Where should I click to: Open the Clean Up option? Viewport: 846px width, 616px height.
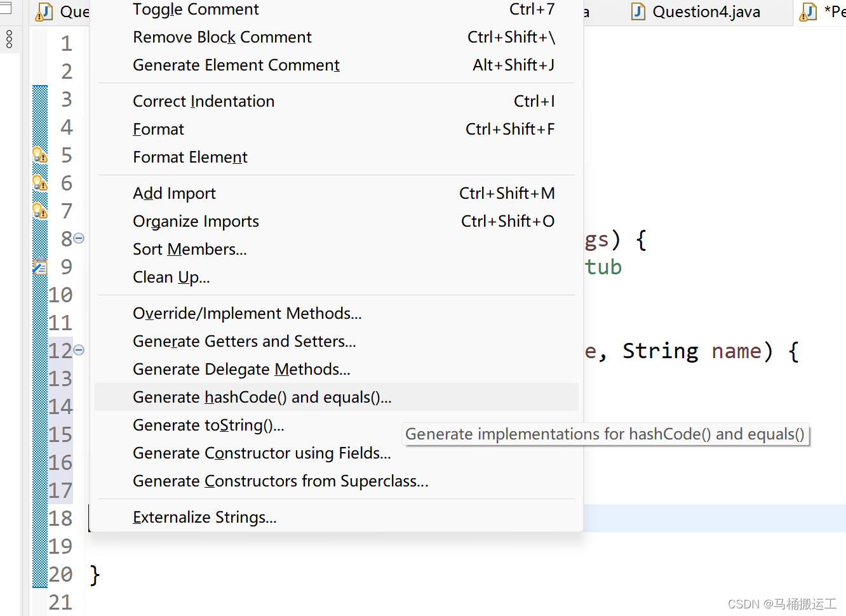[336, 278]
